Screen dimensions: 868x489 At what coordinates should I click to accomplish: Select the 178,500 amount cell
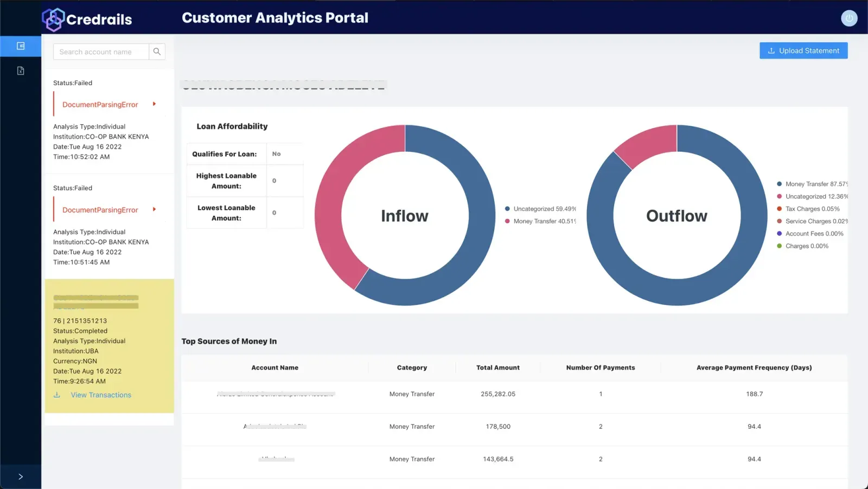[498, 427]
